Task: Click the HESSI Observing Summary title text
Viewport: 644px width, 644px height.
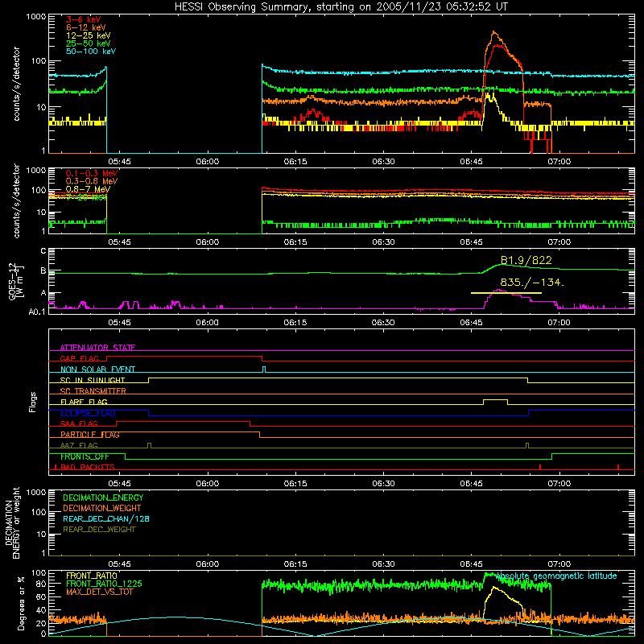Action: [x=341, y=6]
